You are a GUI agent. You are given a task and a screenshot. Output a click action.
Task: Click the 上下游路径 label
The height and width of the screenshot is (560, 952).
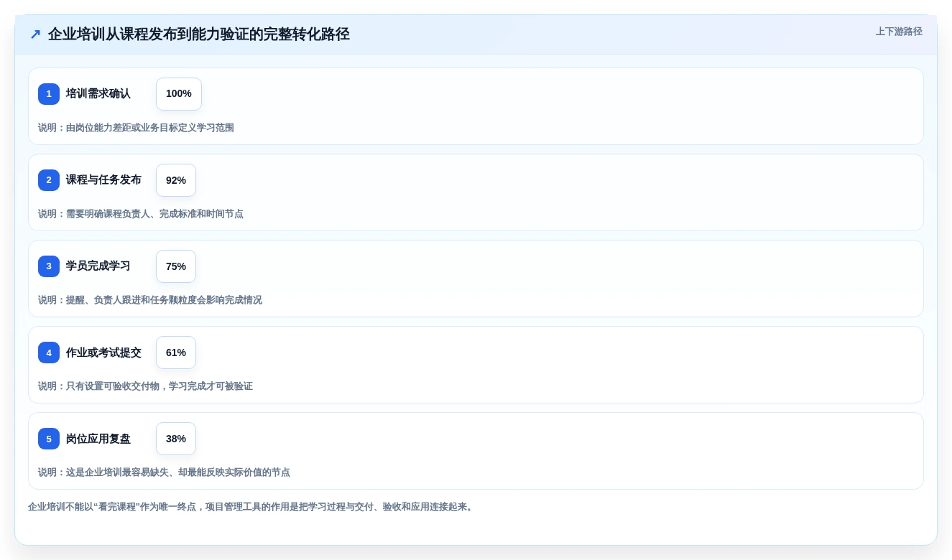899,32
